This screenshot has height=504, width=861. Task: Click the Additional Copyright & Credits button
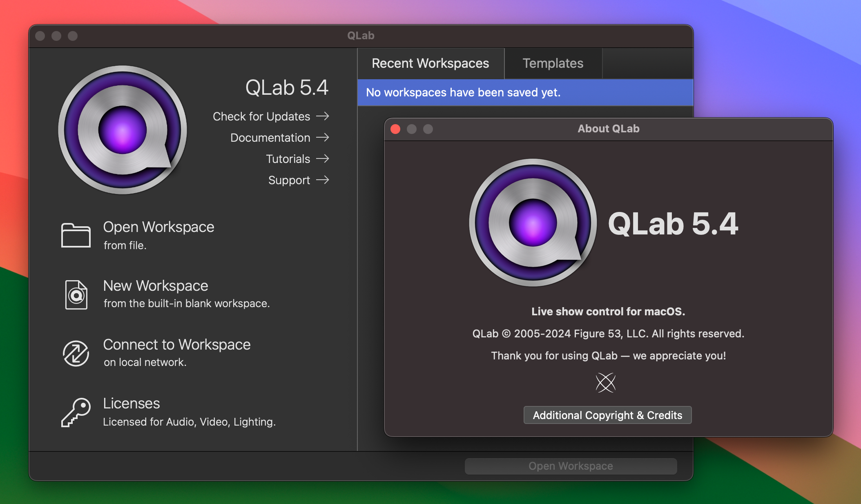coord(607,415)
